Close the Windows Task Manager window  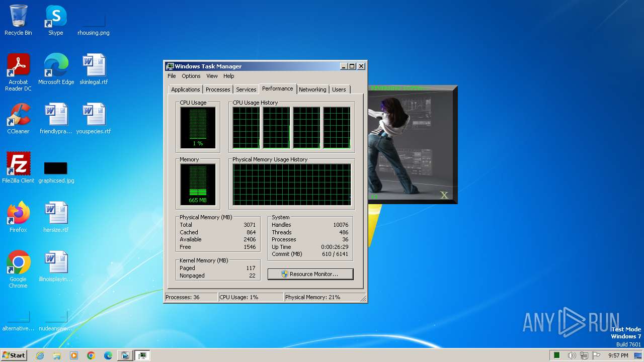click(361, 66)
